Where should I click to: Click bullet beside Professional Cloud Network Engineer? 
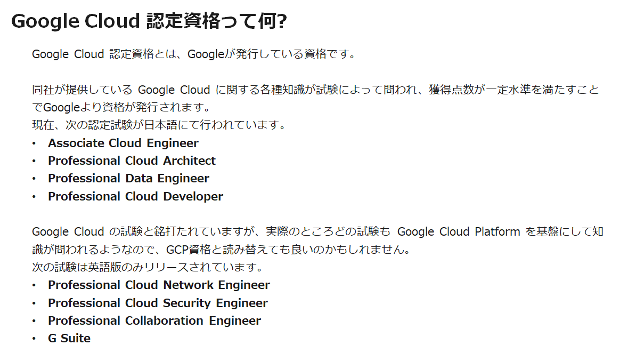point(34,285)
